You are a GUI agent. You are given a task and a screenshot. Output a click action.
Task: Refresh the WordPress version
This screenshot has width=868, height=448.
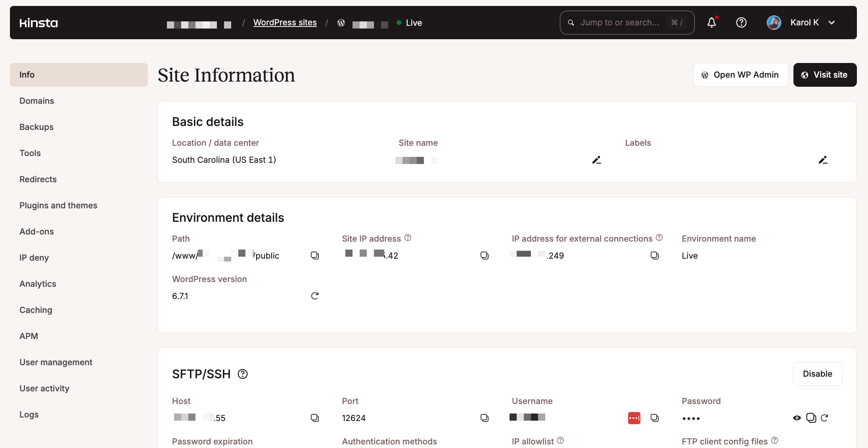coord(315,296)
